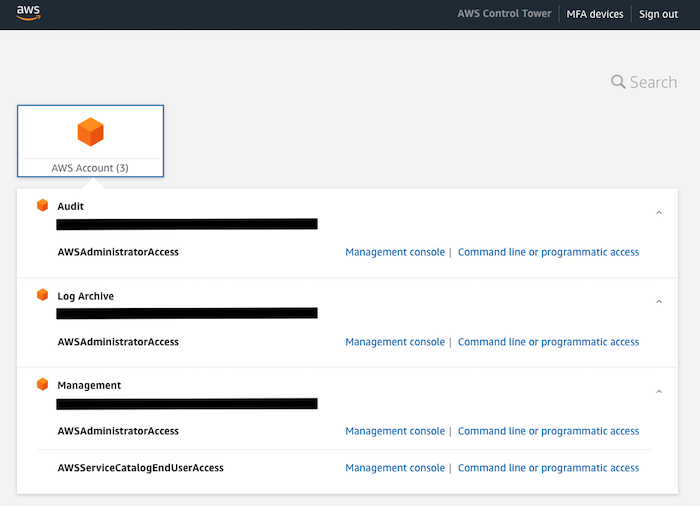Collapse the Log Archive account chevron
This screenshot has height=506, width=700.
(659, 302)
